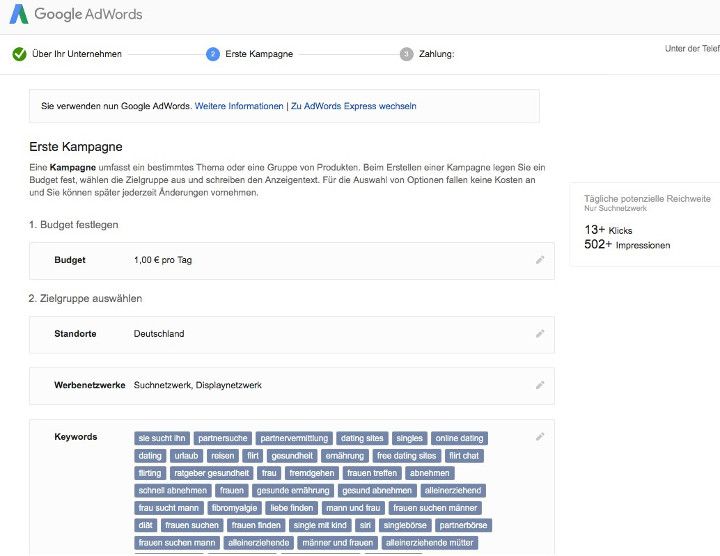
Task: Click the grey step 3 circle
Action: pyautogui.click(x=406, y=54)
